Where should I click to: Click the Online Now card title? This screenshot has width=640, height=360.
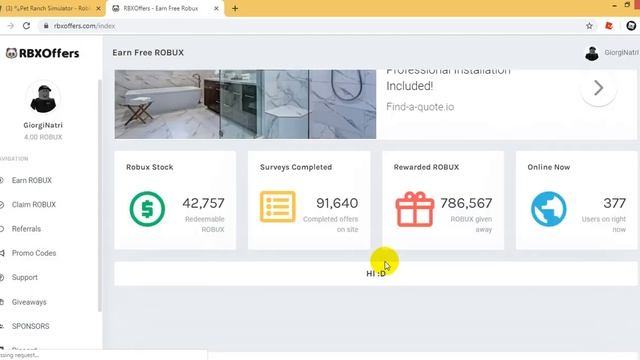coord(549,167)
